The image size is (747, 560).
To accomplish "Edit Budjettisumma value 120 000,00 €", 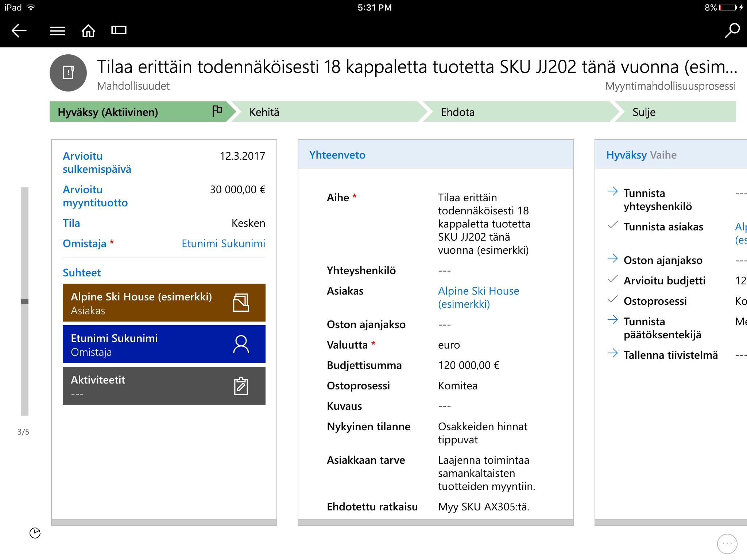I will click(469, 365).
